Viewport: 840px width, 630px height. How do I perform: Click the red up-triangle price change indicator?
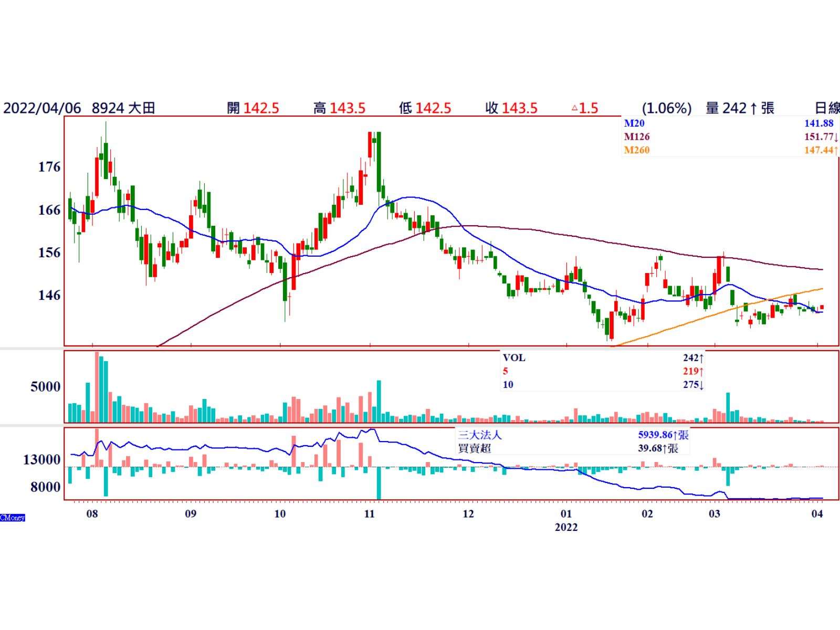(574, 109)
